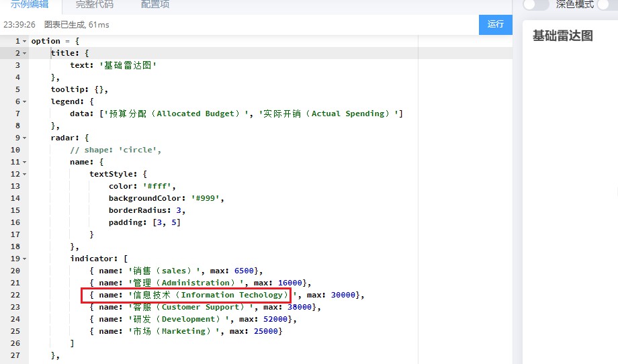Collapse the radar block on line 9
618x364 pixels.
point(24,138)
